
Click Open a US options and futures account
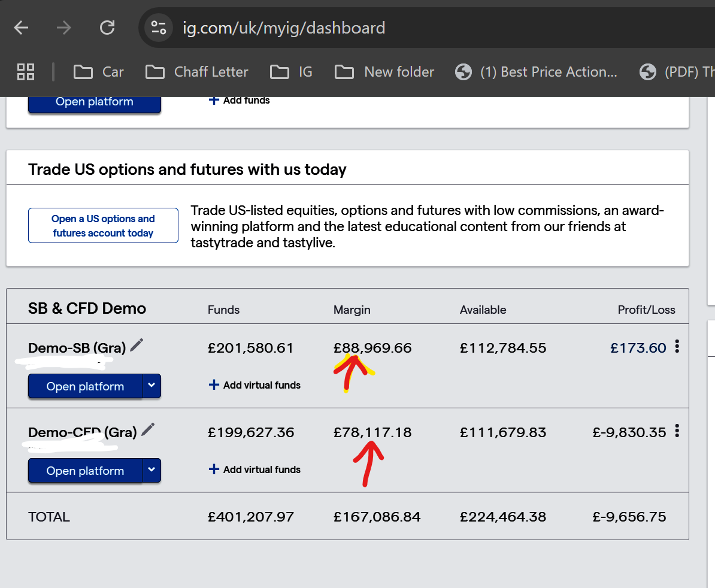103,226
